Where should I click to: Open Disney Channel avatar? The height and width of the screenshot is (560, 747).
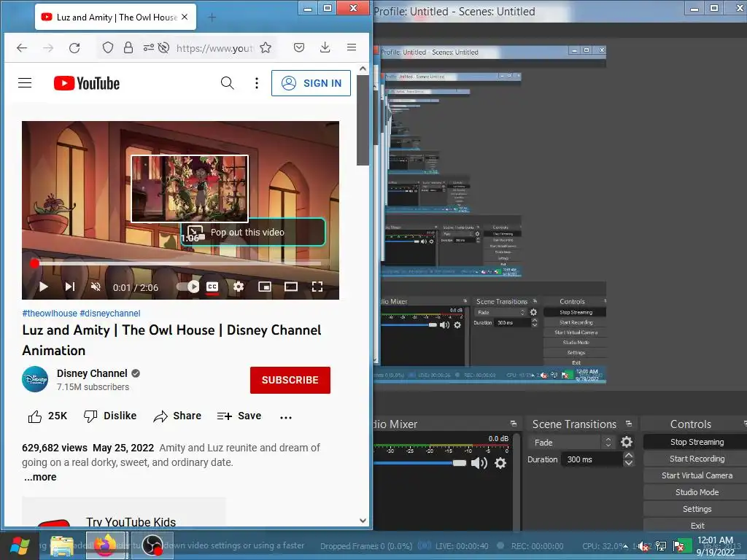tap(35, 379)
